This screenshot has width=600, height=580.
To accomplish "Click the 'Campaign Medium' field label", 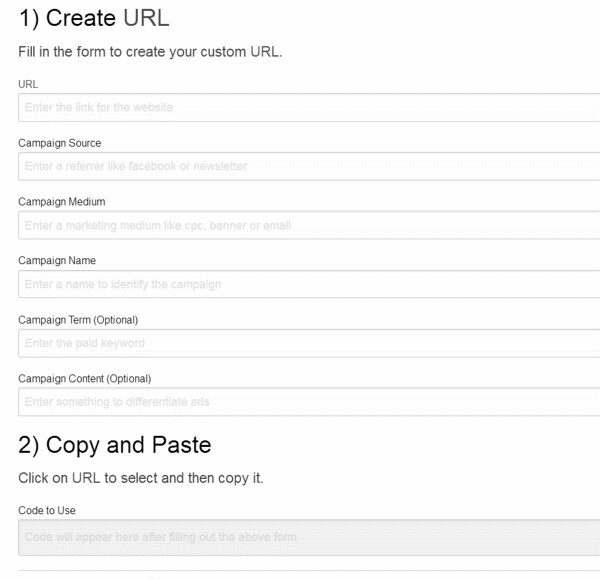I will tap(62, 202).
